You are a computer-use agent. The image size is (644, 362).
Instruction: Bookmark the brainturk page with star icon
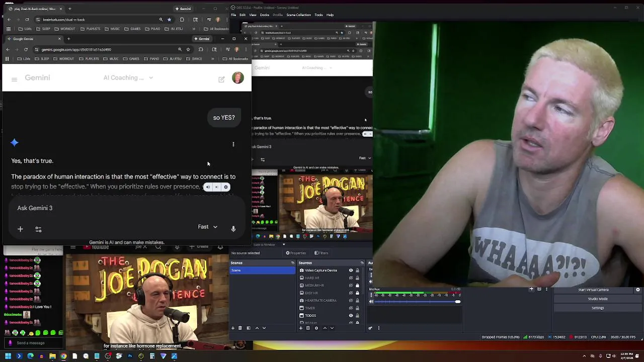[x=169, y=20]
